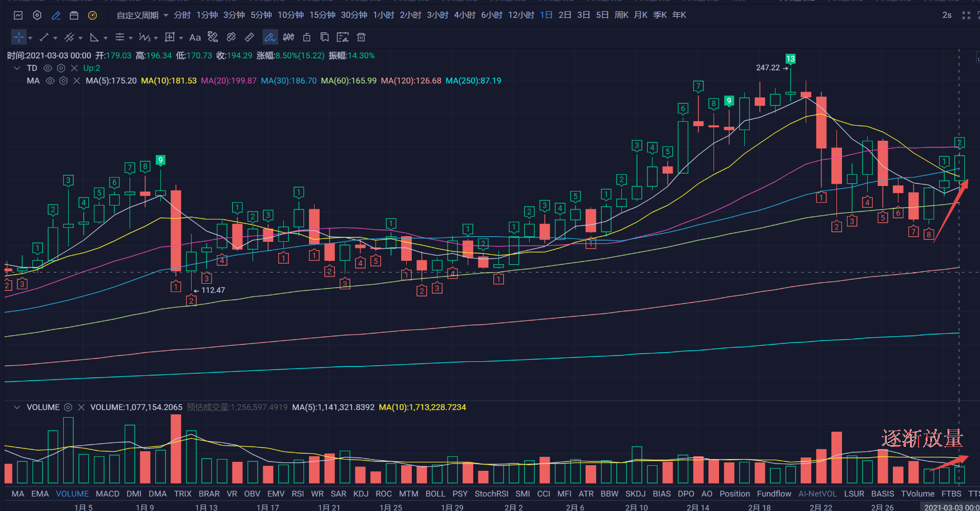Switch to the 分时 timeframe
980x511 pixels.
click(182, 15)
